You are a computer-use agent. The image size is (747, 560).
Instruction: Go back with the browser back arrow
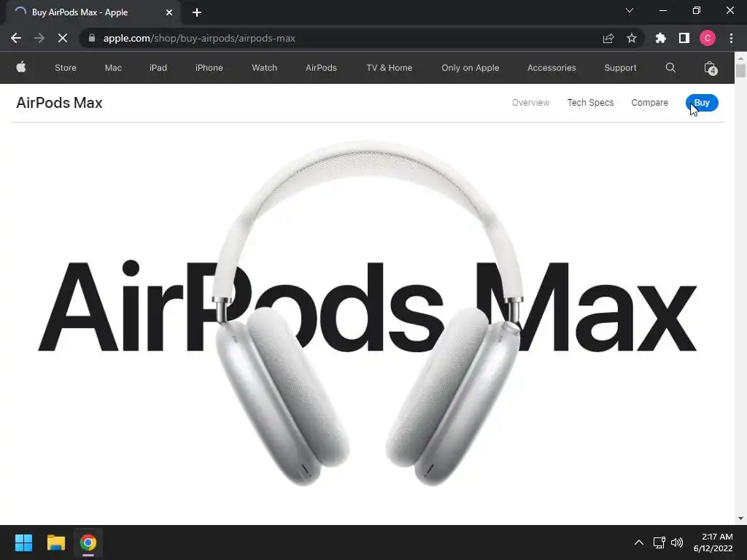16,38
